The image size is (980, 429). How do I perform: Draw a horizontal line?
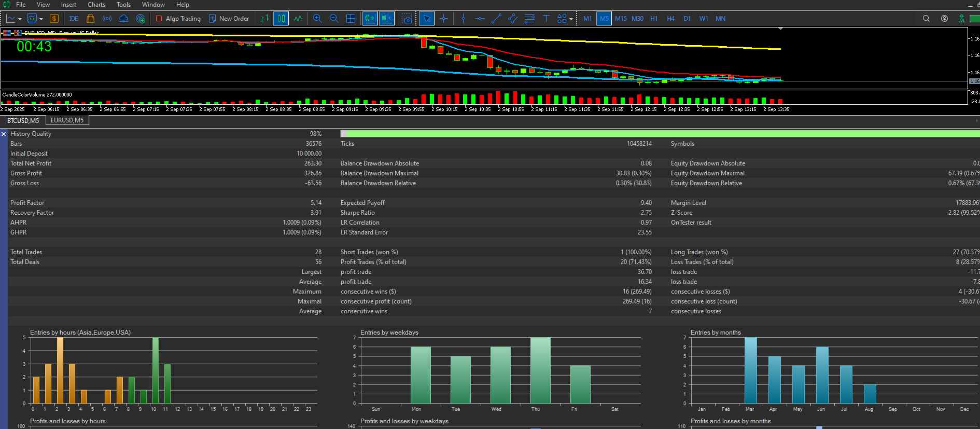(x=480, y=19)
